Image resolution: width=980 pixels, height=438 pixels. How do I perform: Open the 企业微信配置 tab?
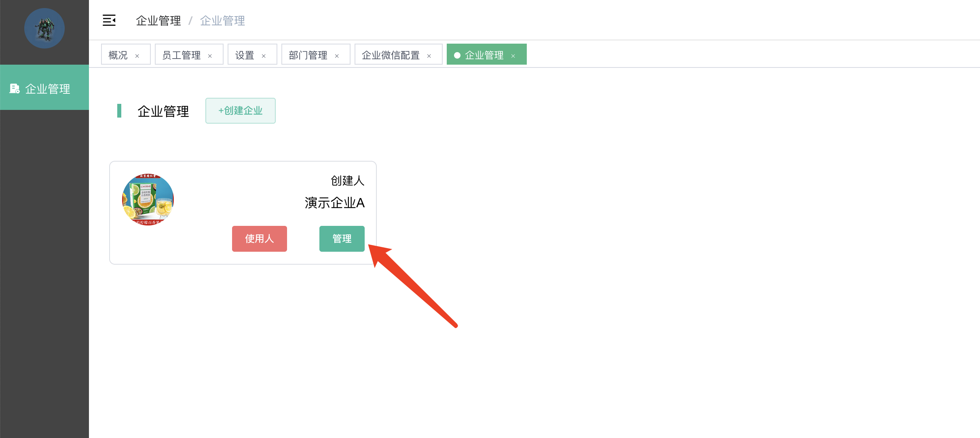(391, 55)
